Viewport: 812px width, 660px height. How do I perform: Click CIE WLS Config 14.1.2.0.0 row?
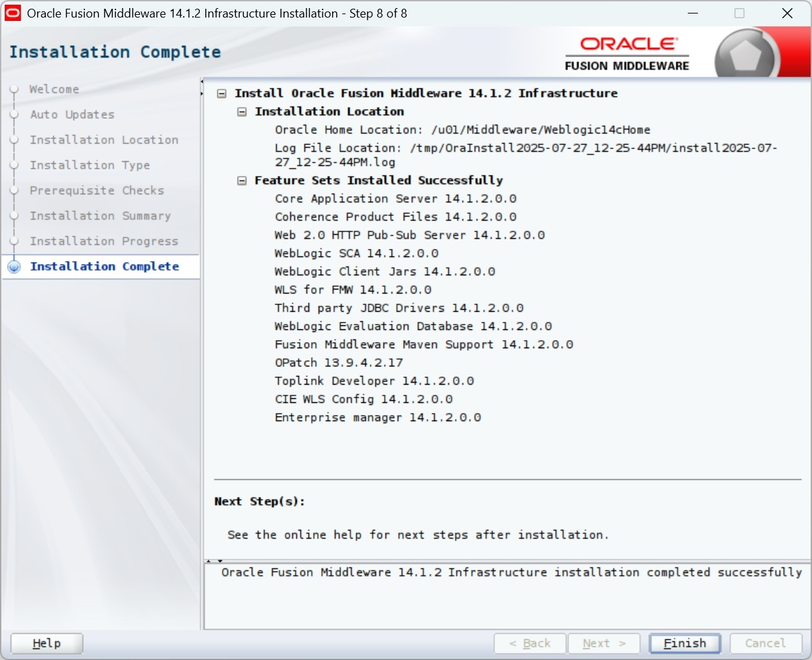pos(364,399)
